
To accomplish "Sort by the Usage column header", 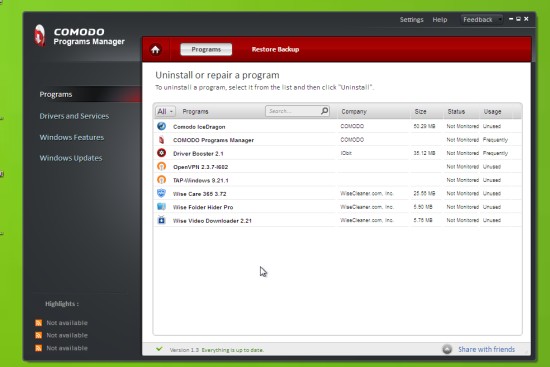I will (492, 112).
